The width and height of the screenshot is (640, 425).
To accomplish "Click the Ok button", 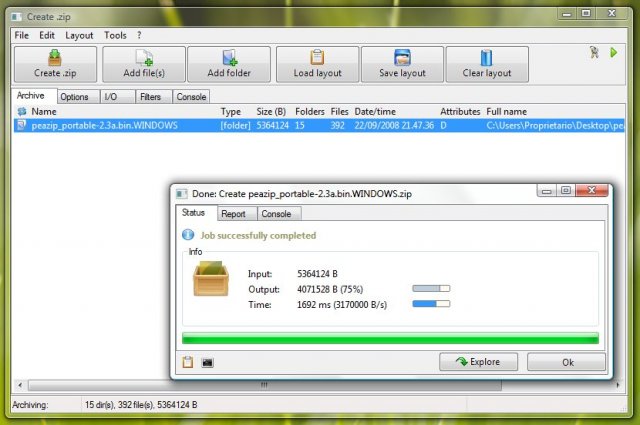I will pyautogui.click(x=567, y=362).
